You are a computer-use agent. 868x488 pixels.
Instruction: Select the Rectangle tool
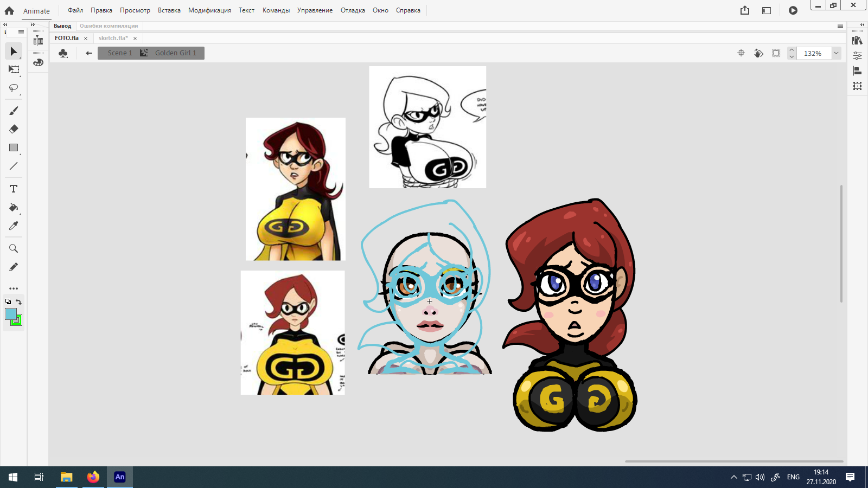click(x=14, y=147)
